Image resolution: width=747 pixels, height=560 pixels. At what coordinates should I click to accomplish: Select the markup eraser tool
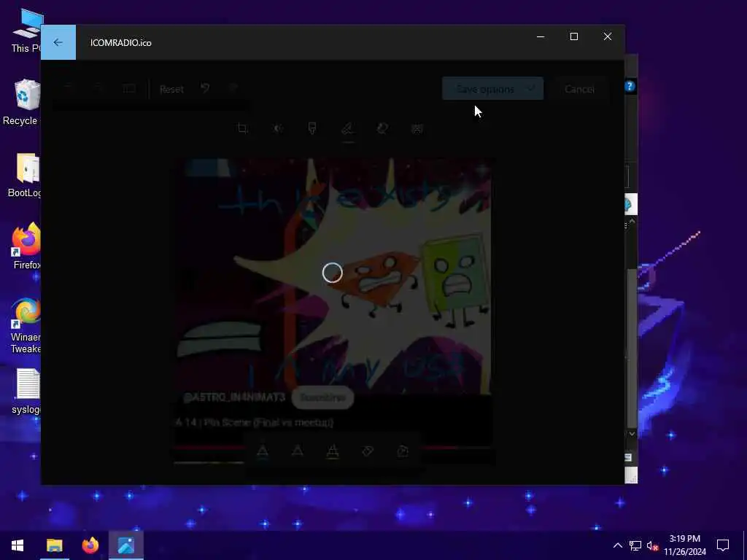(x=368, y=451)
